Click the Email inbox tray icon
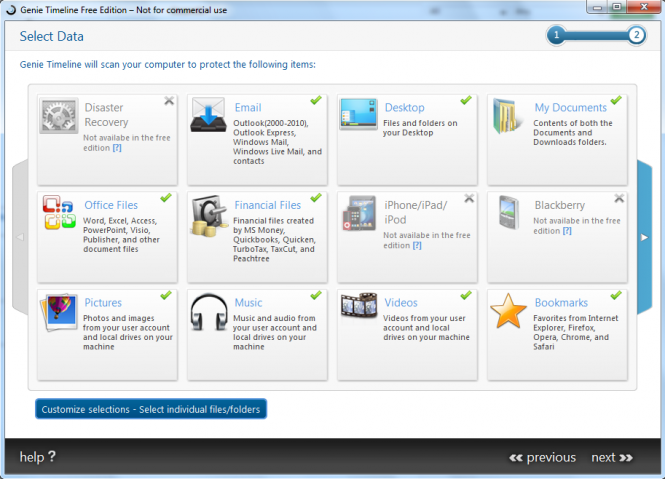 208,115
